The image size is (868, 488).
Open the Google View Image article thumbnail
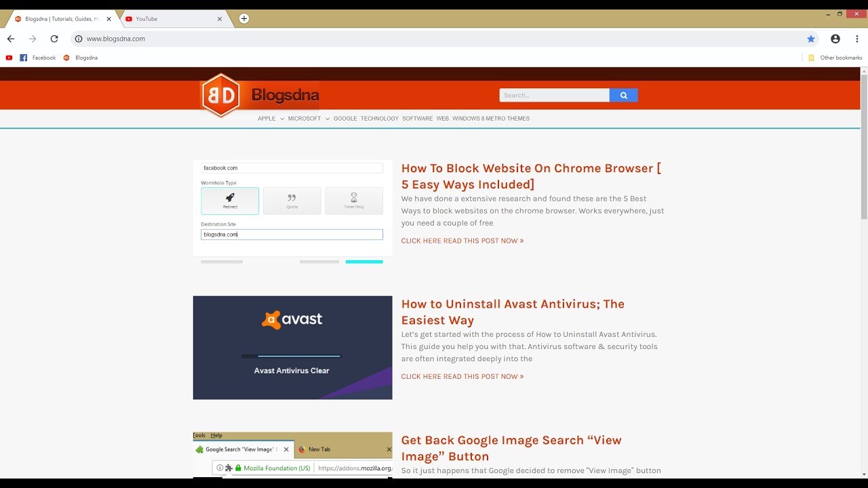click(x=292, y=455)
